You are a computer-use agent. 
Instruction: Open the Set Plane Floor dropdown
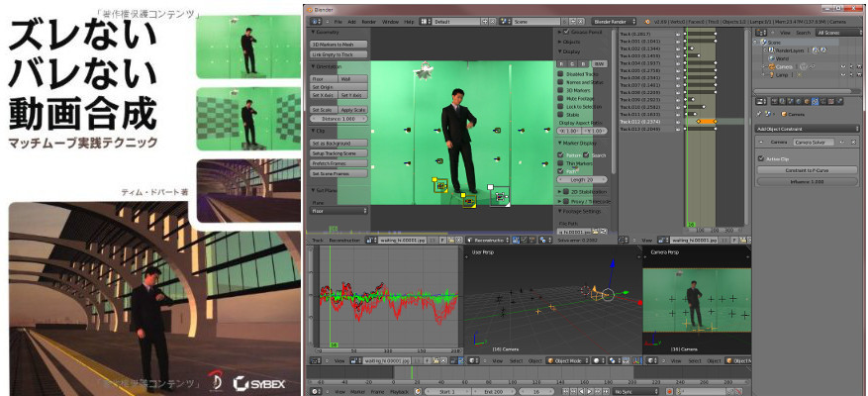click(x=338, y=211)
